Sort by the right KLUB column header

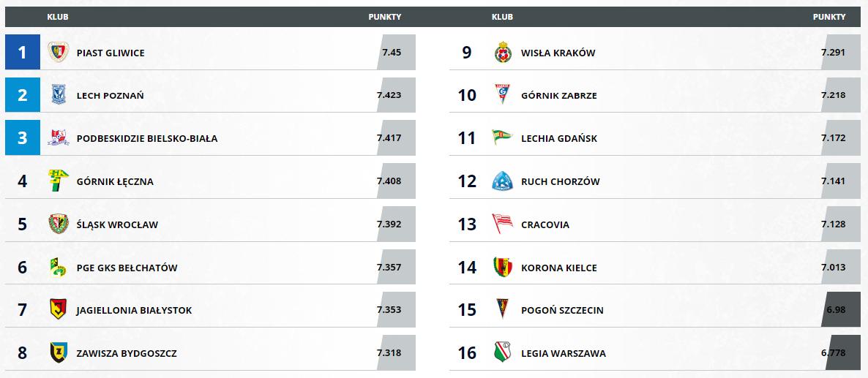click(502, 17)
